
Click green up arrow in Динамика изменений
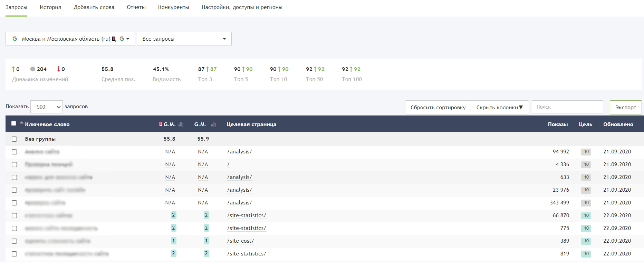tap(13, 69)
